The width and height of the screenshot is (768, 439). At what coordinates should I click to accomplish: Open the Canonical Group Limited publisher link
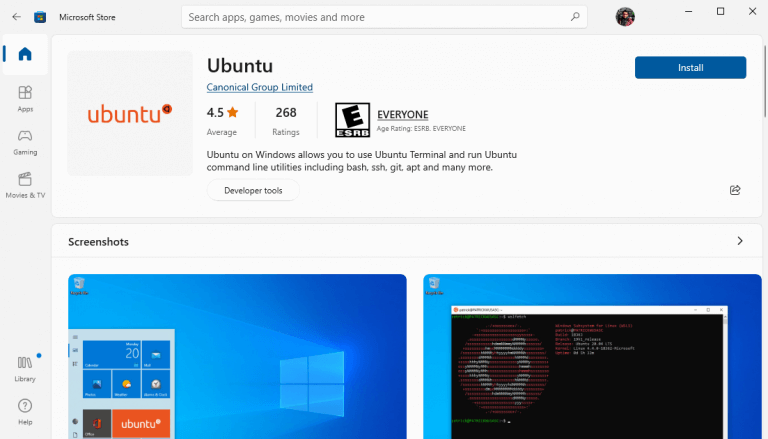point(260,87)
